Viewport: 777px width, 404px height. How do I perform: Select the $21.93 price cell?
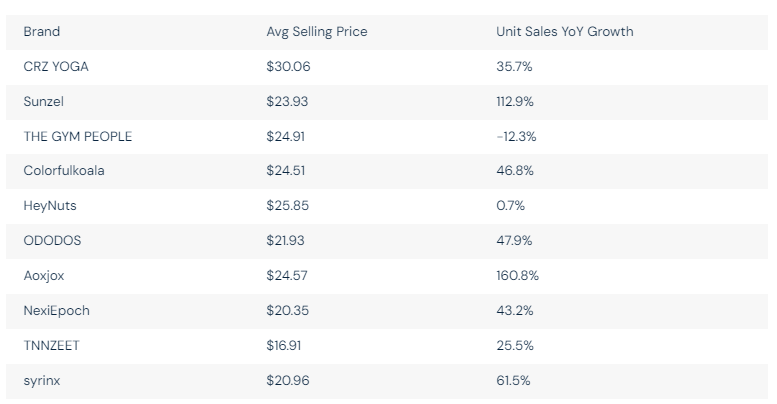click(287, 240)
